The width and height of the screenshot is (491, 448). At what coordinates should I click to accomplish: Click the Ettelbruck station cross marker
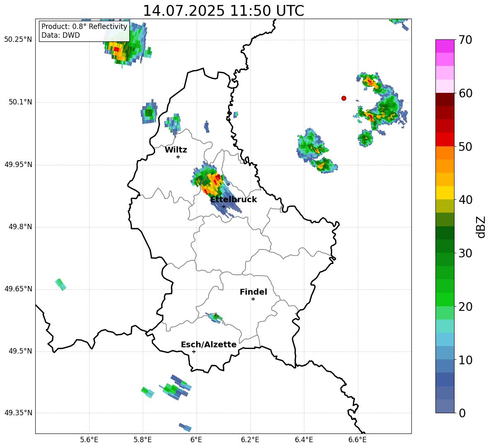click(x=224, y=206)
